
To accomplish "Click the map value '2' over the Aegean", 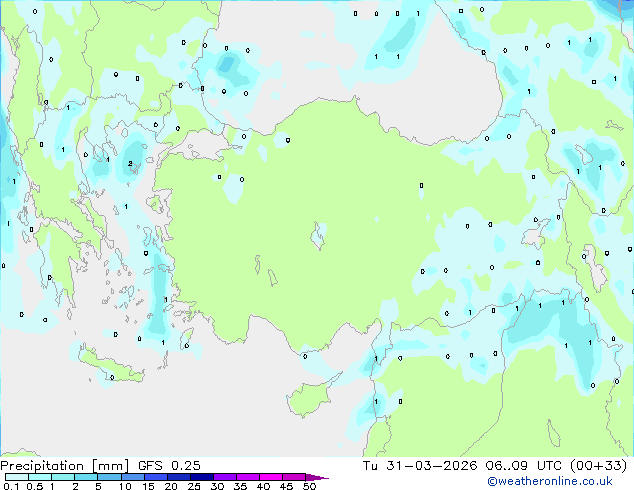I will point(130,163).
